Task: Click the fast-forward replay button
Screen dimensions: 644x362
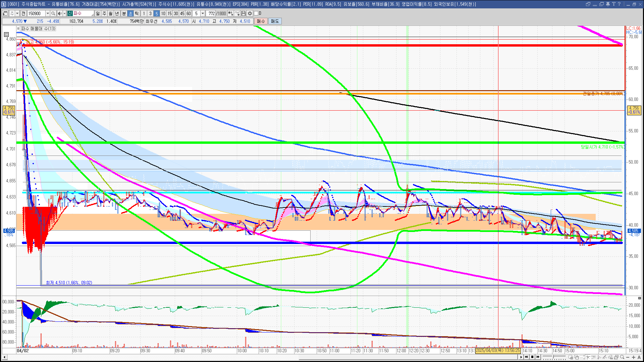Action: tap(538, 357)
